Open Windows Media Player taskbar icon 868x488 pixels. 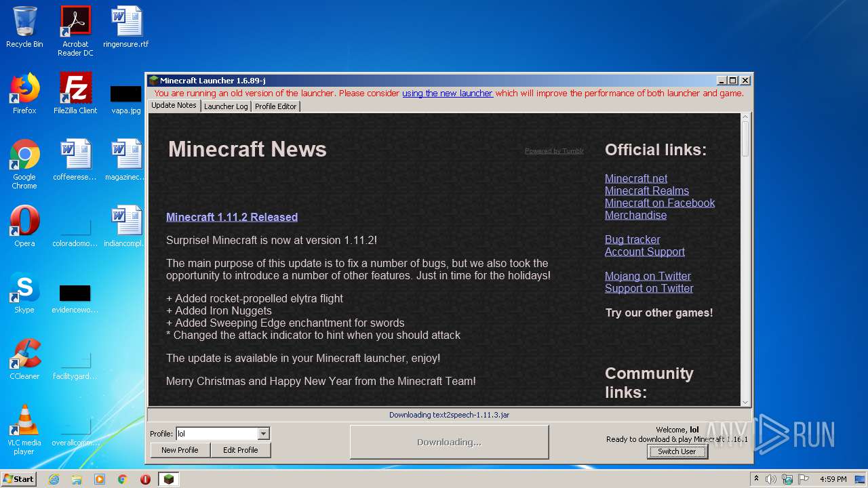coord(100,479)
